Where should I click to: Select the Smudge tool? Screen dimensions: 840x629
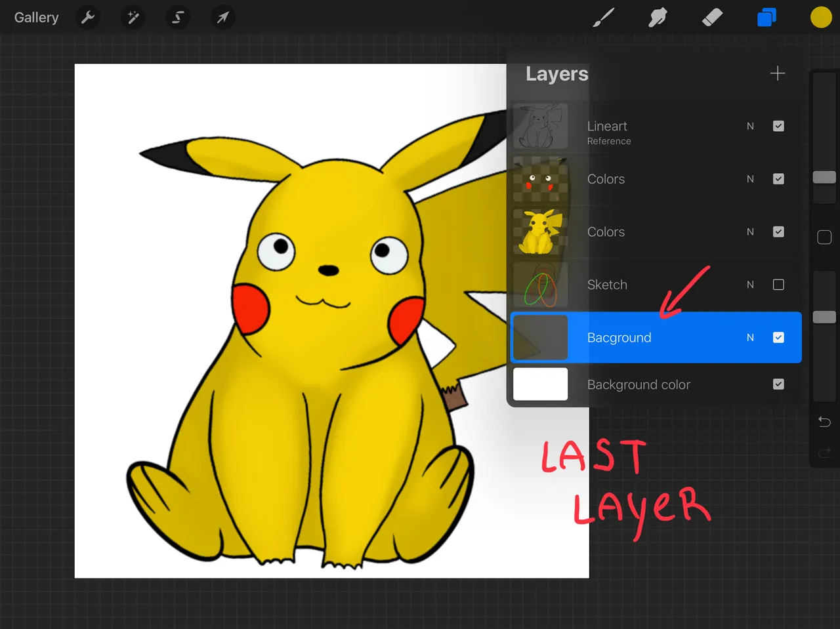pos(658,18)
